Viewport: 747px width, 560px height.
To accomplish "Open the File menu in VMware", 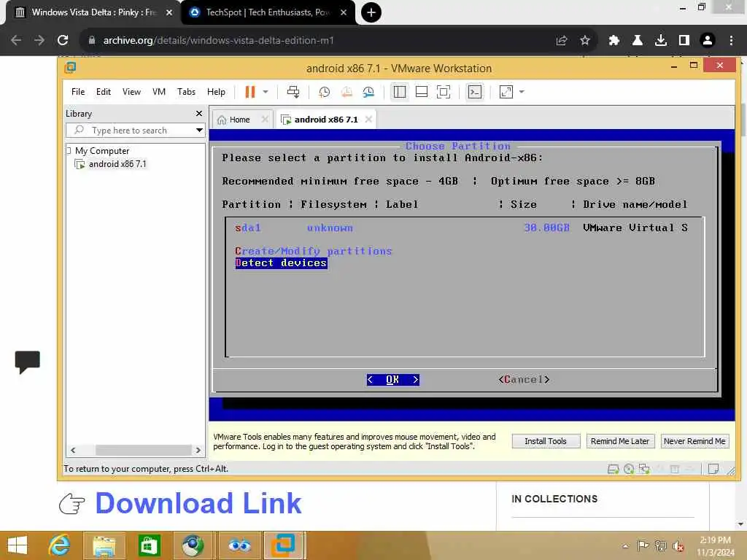I will coord(78,92).
